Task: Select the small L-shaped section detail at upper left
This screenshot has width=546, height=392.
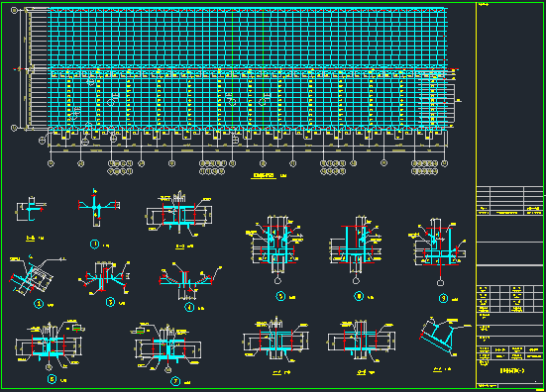Action: coord(31,209)
